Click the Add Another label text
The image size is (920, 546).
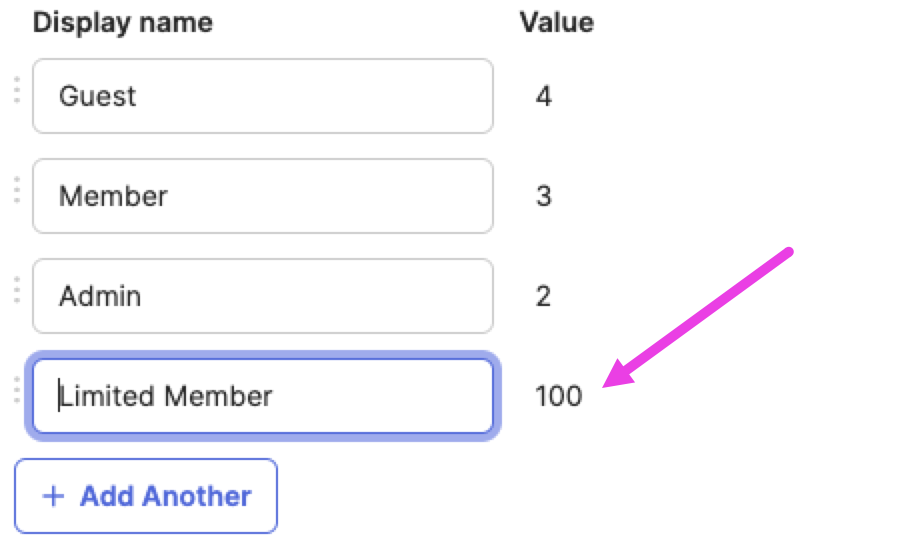point(166,496)
